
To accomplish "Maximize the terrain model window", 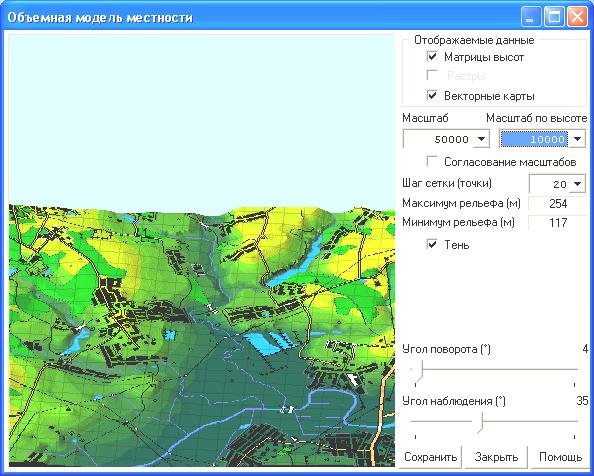I will (554, 17).
